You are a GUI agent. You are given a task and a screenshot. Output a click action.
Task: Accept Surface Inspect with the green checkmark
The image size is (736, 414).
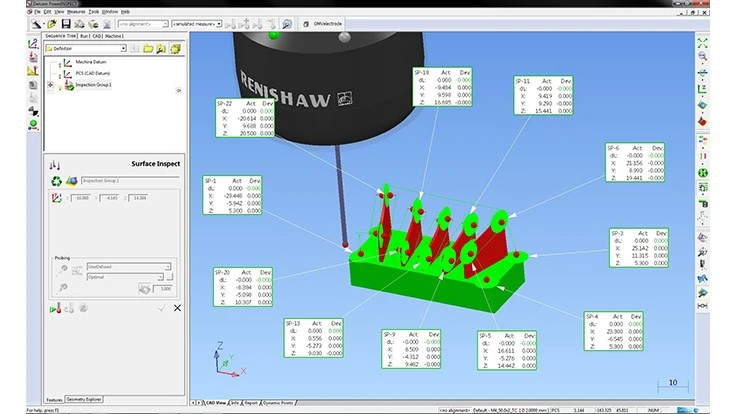click(x=162, y=308)
